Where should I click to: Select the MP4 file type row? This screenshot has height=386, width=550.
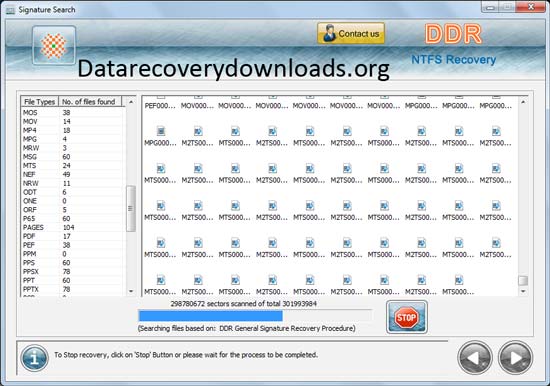click(72, 130)
